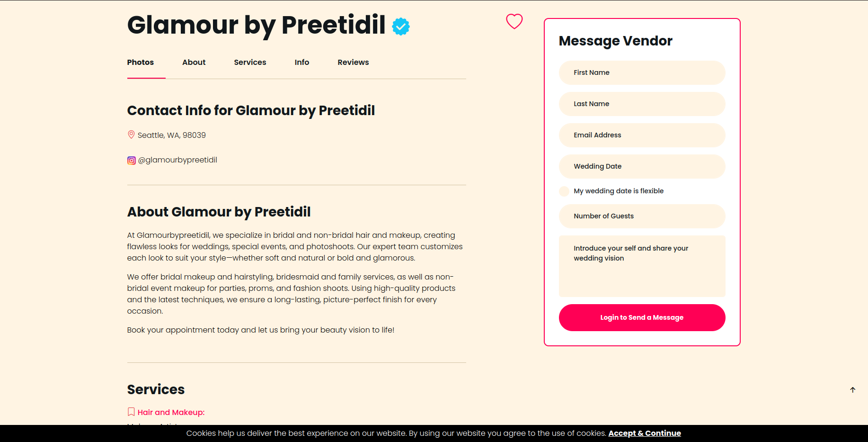Open @glamourbypreetidil Instagram link
The height and width of the screenshot is (442, 868).
177,160
